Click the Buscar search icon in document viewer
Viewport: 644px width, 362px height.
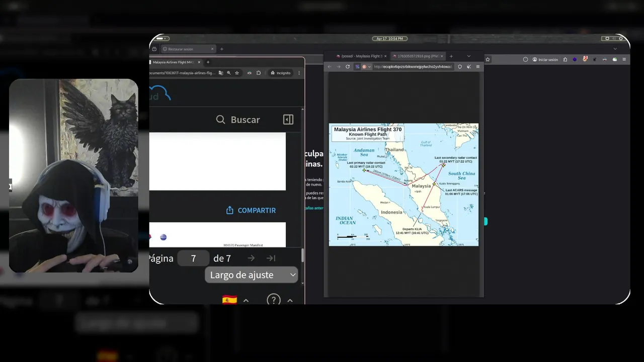pyautogui.click(x=220, y=120)
